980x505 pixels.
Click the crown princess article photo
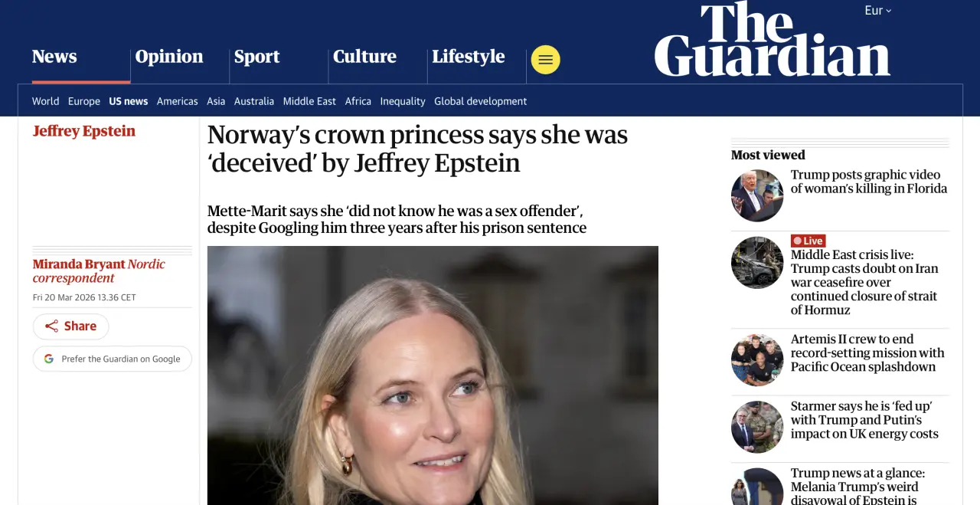433,375
